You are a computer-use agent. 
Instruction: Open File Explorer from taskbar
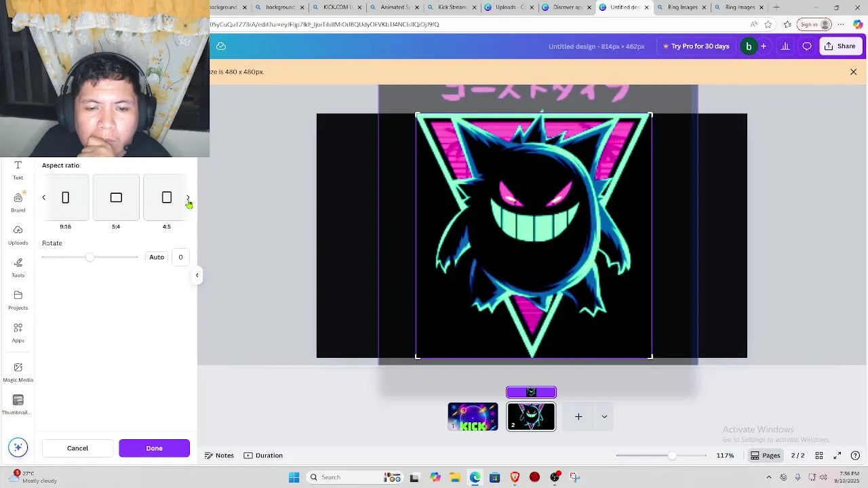tap(454, 477)
